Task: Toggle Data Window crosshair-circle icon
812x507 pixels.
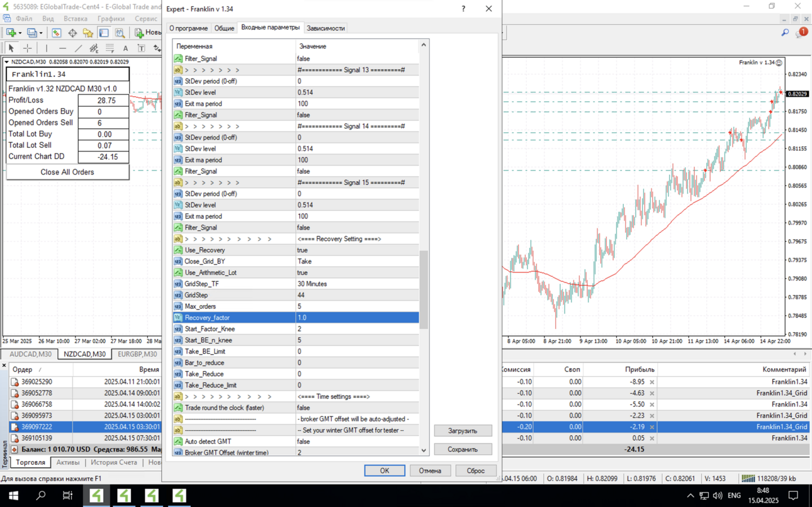Action: [x=72, y=33]
